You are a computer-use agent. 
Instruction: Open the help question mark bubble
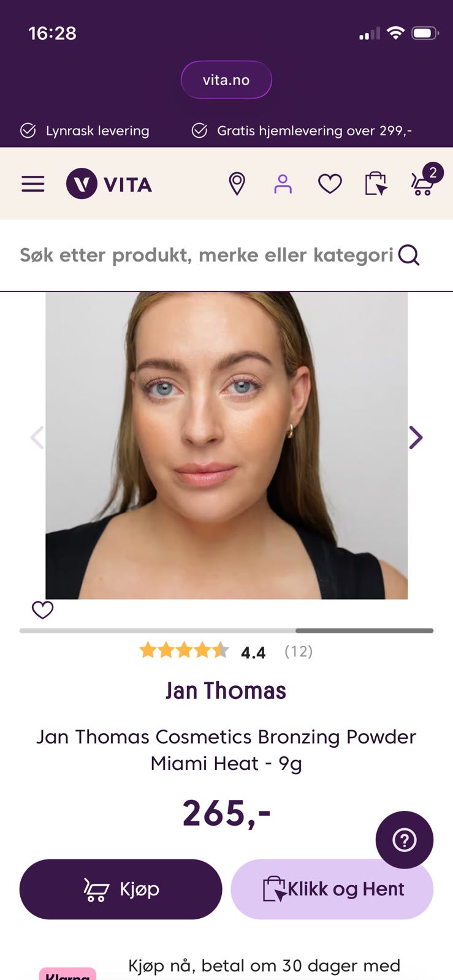(x=405, y=840)
